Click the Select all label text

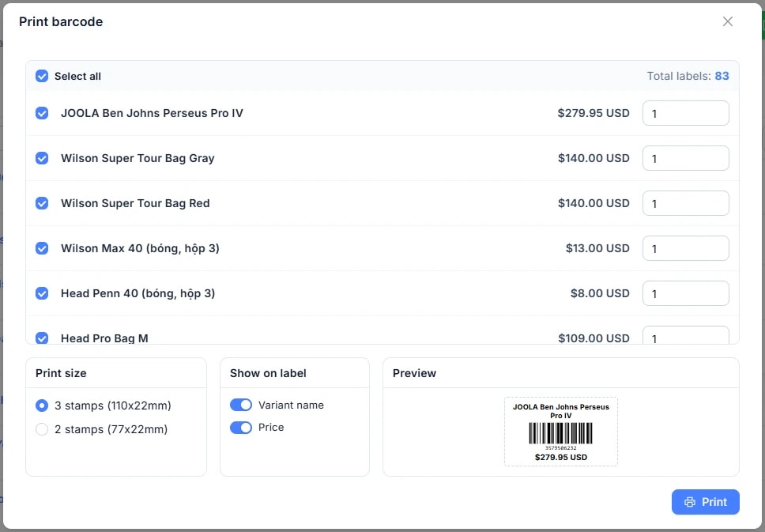[77, 76]
